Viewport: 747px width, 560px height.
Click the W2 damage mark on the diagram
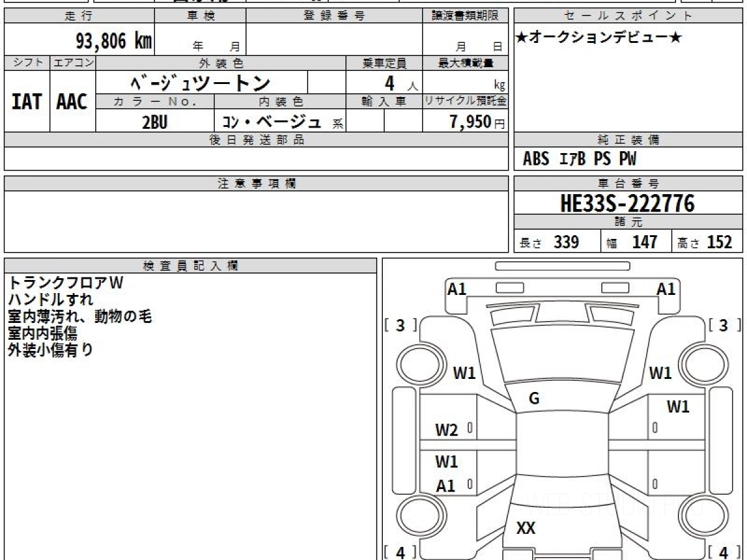tap(446, 430)
